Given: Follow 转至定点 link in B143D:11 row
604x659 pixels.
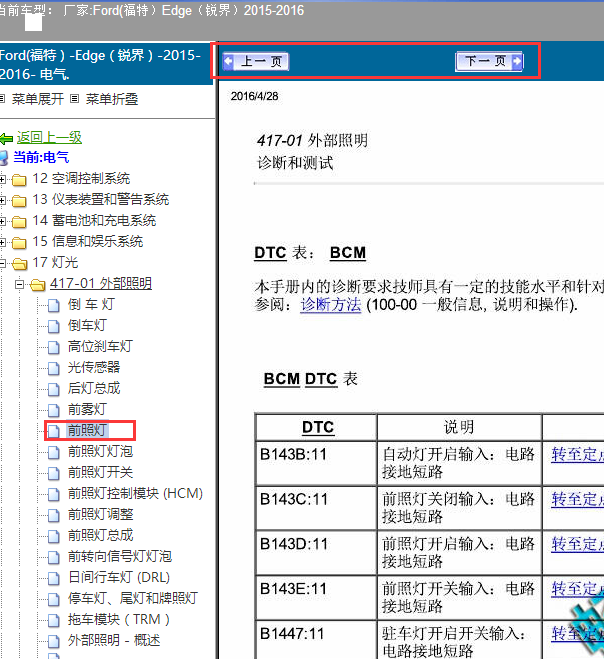Looking at the screenshot, I should coord(578,544).
